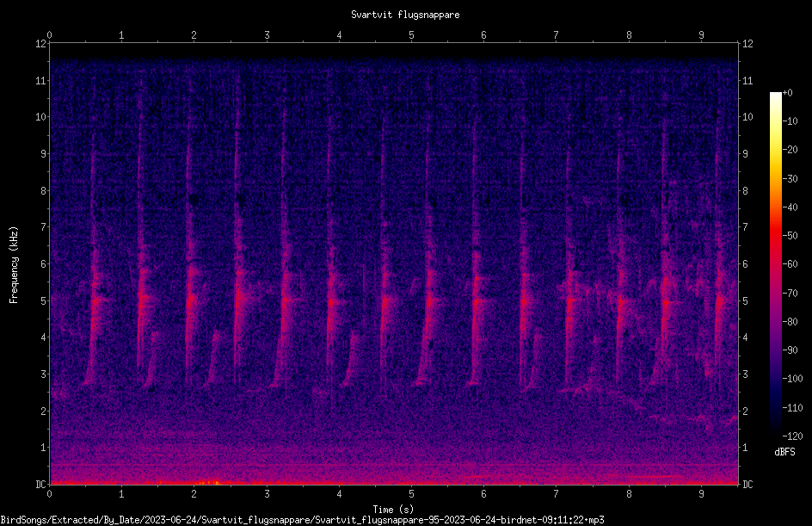
Task: Click the 9 second mark on the bottom time axis
Action: [x=701, y=494]
